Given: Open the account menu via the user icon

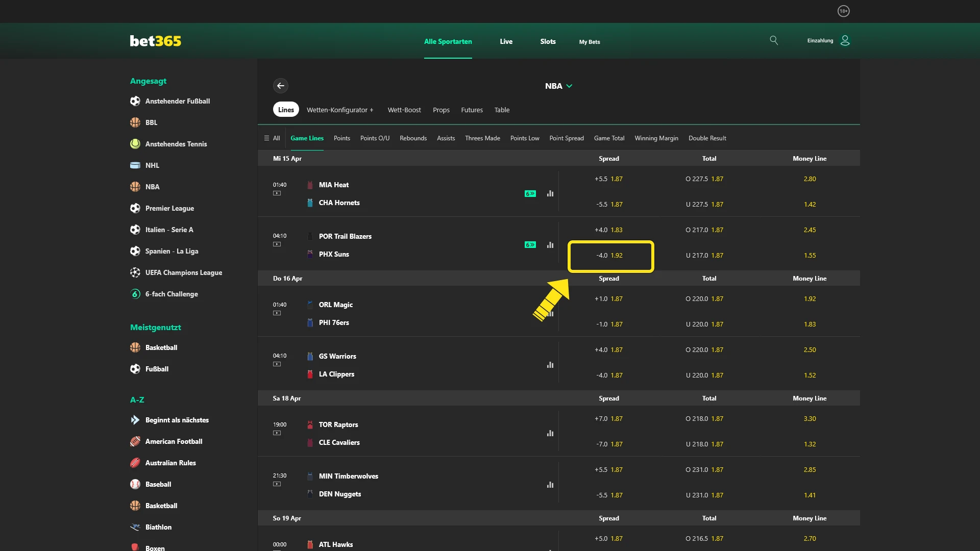Looking at the screenshot, I should (x=845, y=40).
